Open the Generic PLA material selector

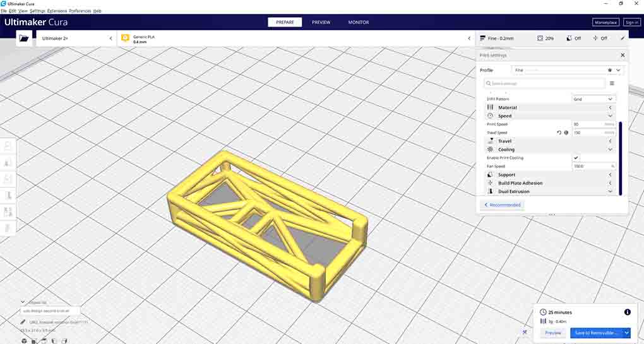[296, 38]
